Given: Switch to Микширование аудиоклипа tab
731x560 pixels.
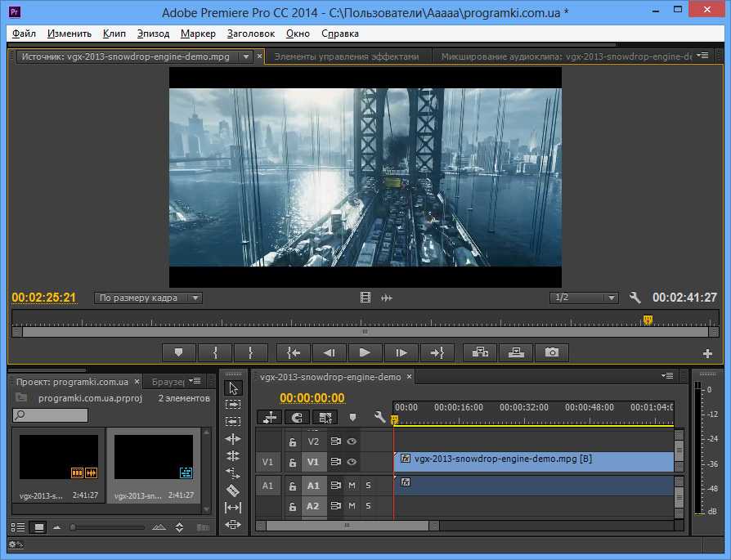Looking at the screenshot, I should (x=567, y=57).
